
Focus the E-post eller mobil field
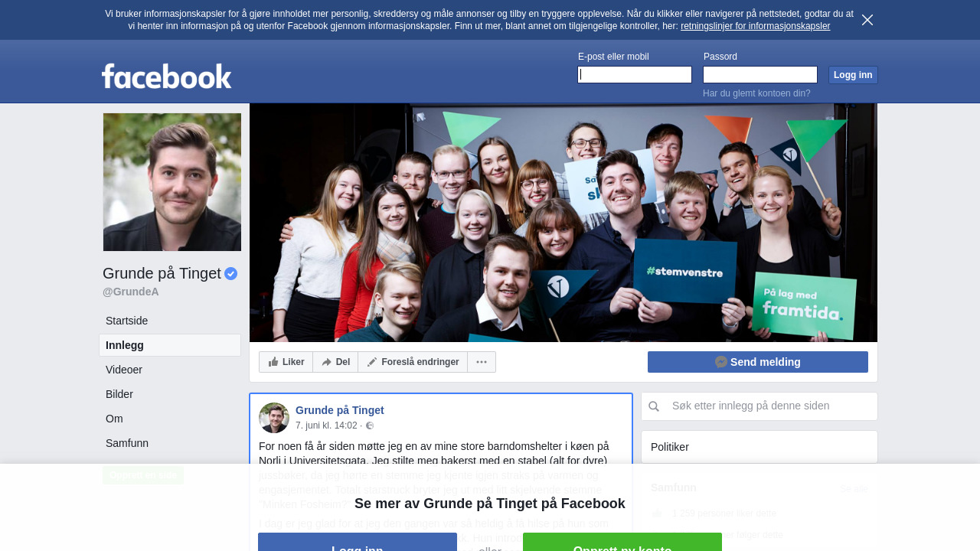[635, 74]
